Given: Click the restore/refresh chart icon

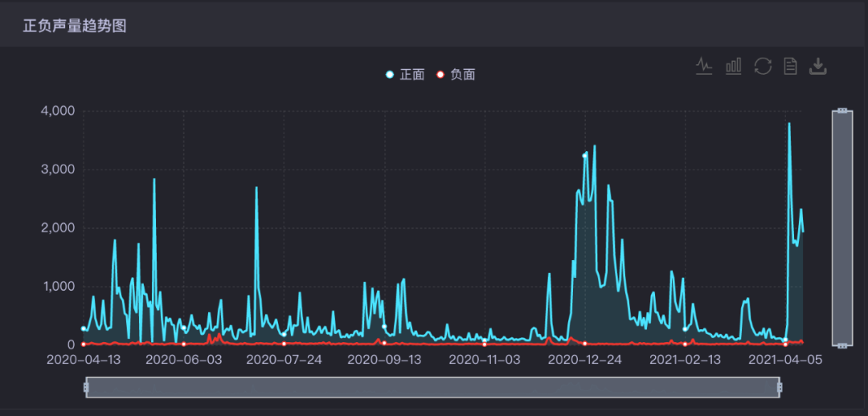Looking at the screenshot, I should tap(763, 66).
